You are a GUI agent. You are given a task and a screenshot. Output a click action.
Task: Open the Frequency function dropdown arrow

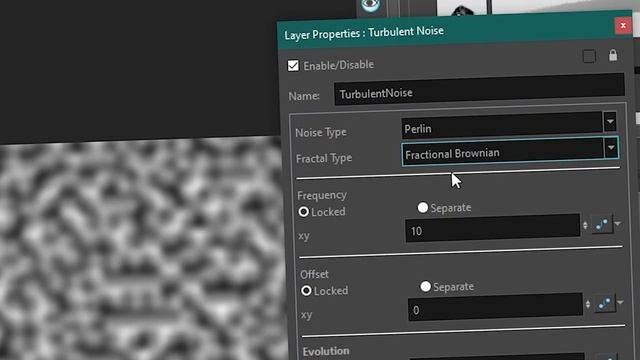[618, 223]
